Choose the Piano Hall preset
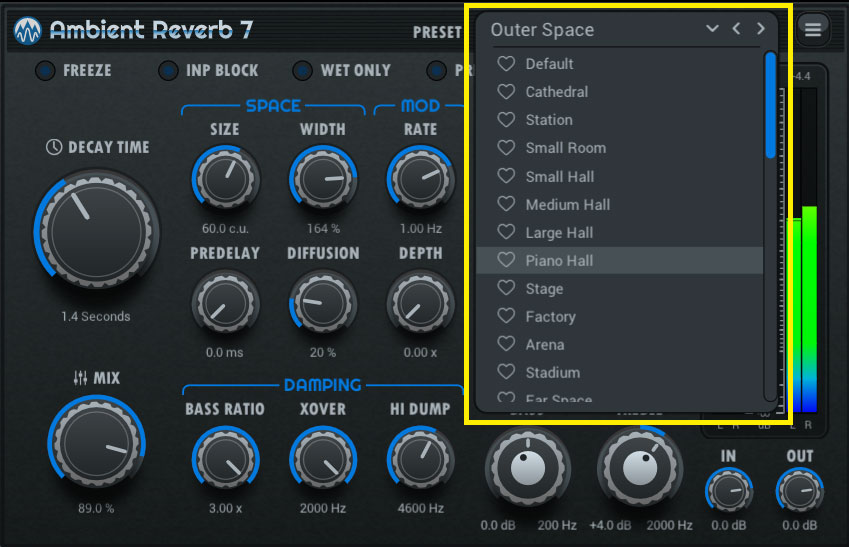This screenshot has width=849, height=547. point(619,261)
